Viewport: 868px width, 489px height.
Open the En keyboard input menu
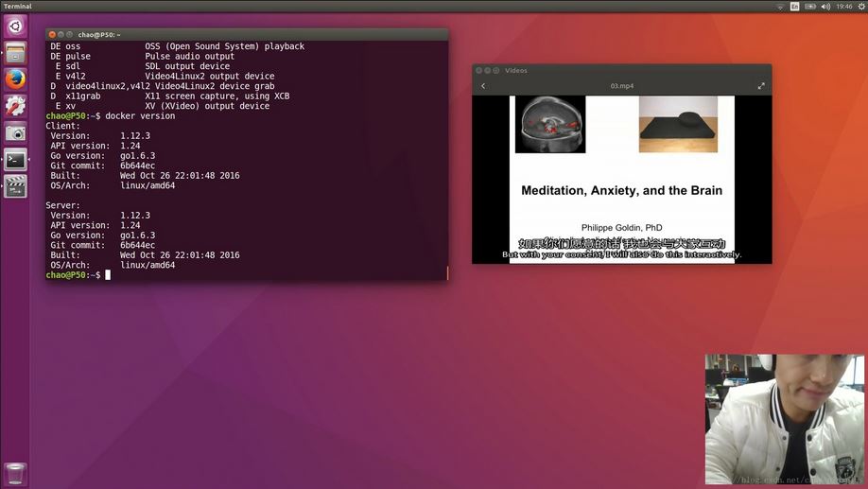pyautogui.click(x=795, y=6)
